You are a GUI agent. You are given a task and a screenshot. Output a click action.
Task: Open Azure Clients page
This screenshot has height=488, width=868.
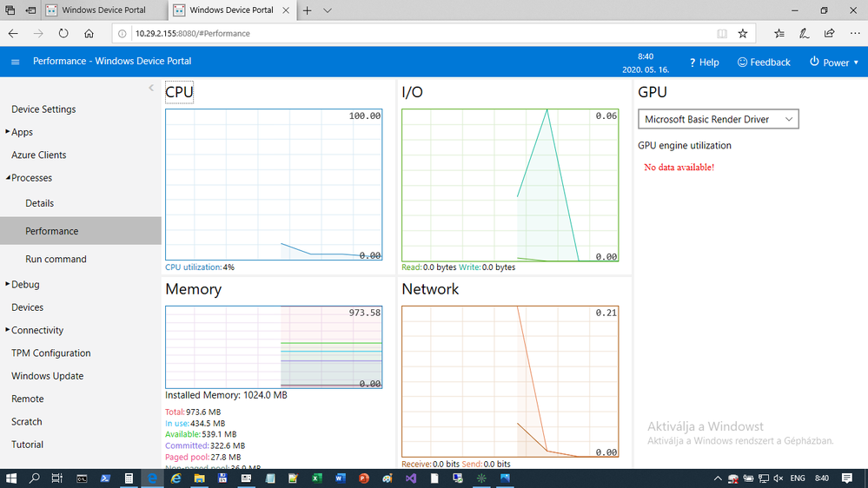point(39,155)
